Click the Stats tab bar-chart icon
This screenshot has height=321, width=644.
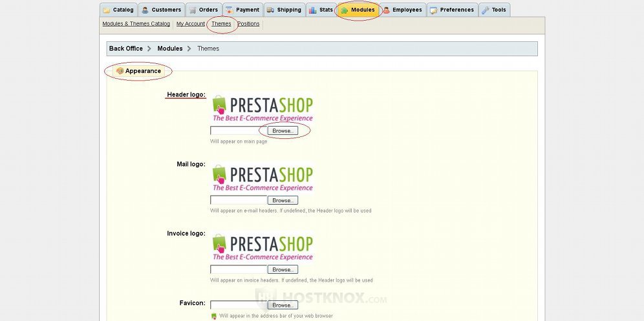pos(312,10)
